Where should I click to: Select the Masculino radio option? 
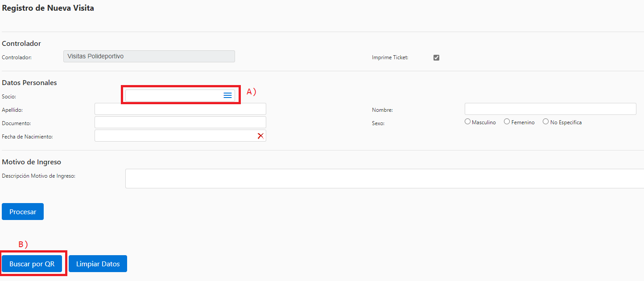[x=467, y=122]
